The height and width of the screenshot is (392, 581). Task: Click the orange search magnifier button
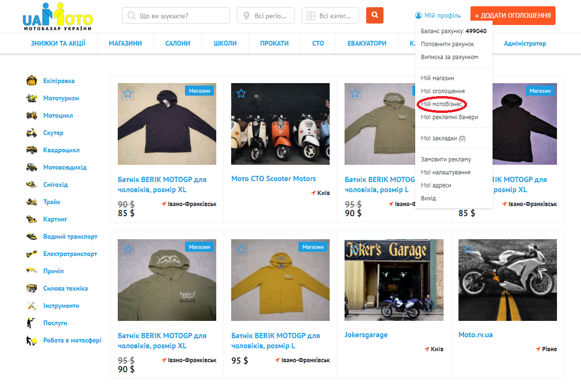374,15
